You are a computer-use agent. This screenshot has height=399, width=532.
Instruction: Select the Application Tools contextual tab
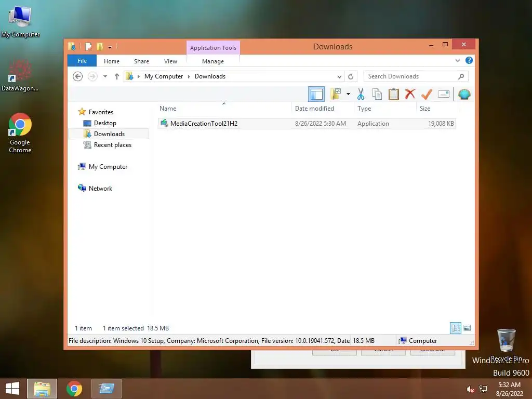point(213,48)
